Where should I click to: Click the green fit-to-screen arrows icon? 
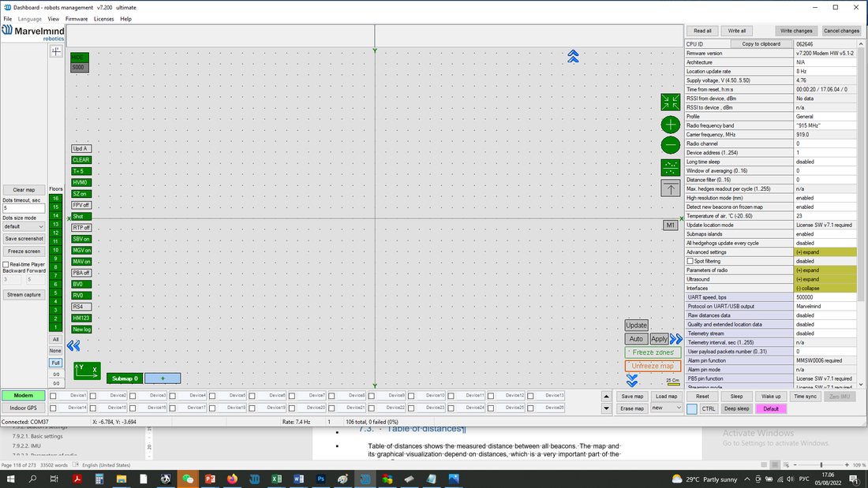671,102
